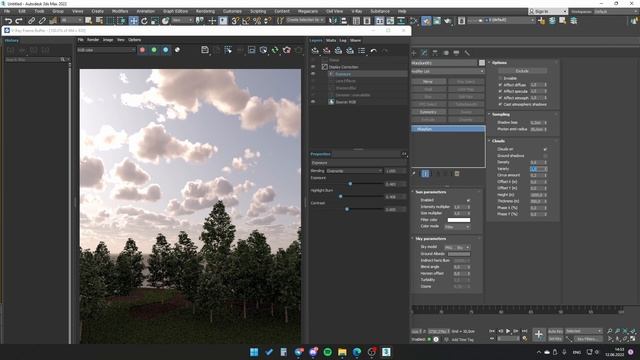Toggle the Affect diffuse checkbox

pos(500,85)
